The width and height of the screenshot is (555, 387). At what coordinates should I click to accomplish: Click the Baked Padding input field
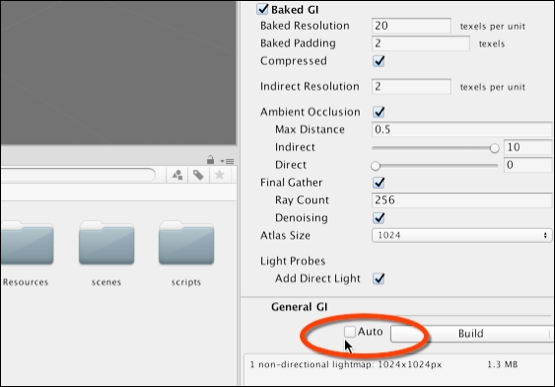click(x=420, y=43)
